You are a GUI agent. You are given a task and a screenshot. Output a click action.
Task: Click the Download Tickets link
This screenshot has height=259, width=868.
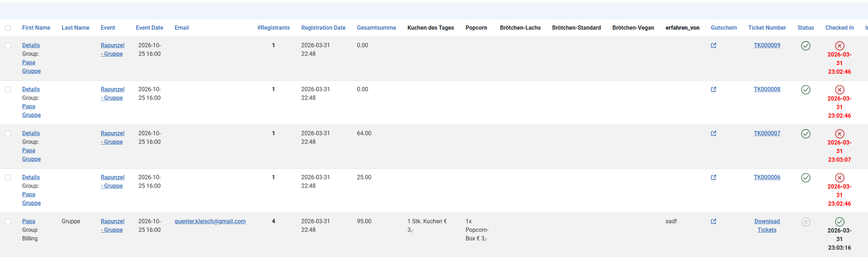(767, 225)
